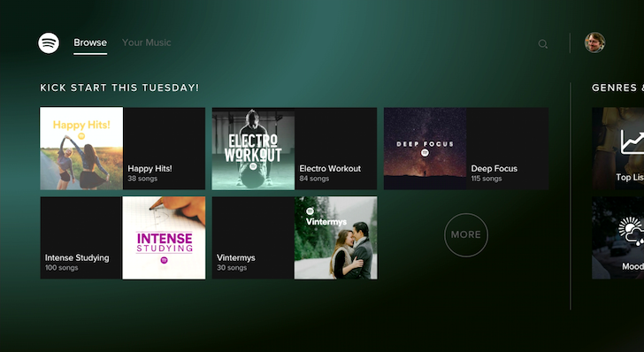Switch to the Browse tab
This screenshot has height=352, width=644.
pyautogui.click(x=90, y=42)
